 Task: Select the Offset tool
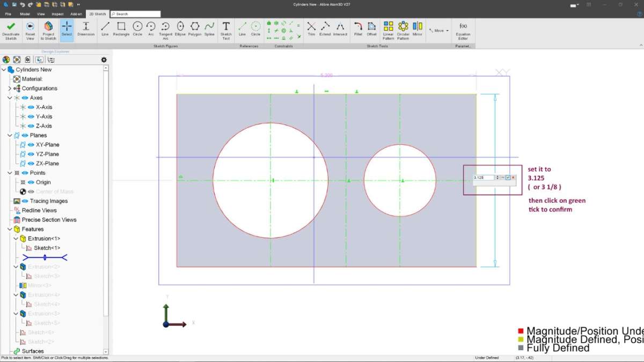point(372,29)
